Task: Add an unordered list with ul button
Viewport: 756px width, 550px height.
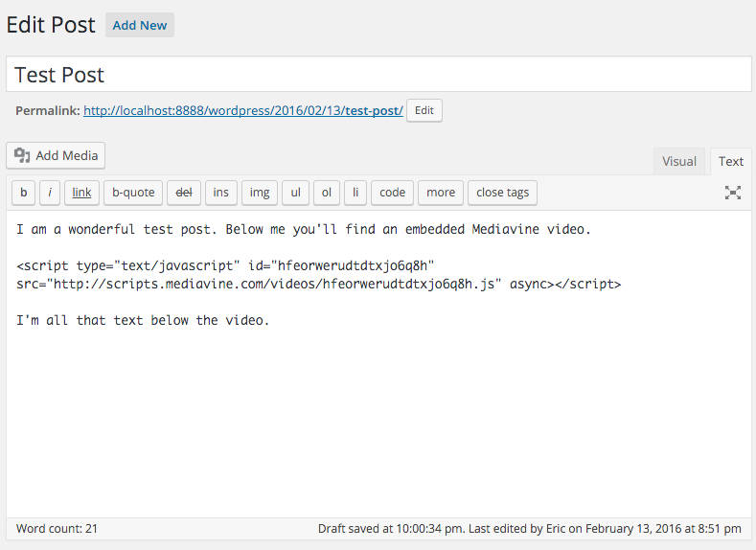Action: click(x=295, y=193)
